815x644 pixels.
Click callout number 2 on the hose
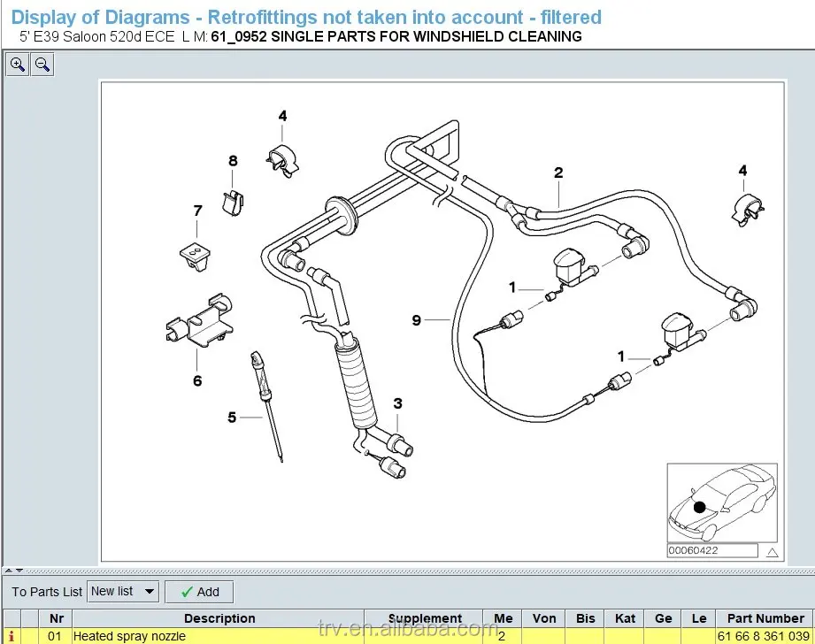point(558,172)
